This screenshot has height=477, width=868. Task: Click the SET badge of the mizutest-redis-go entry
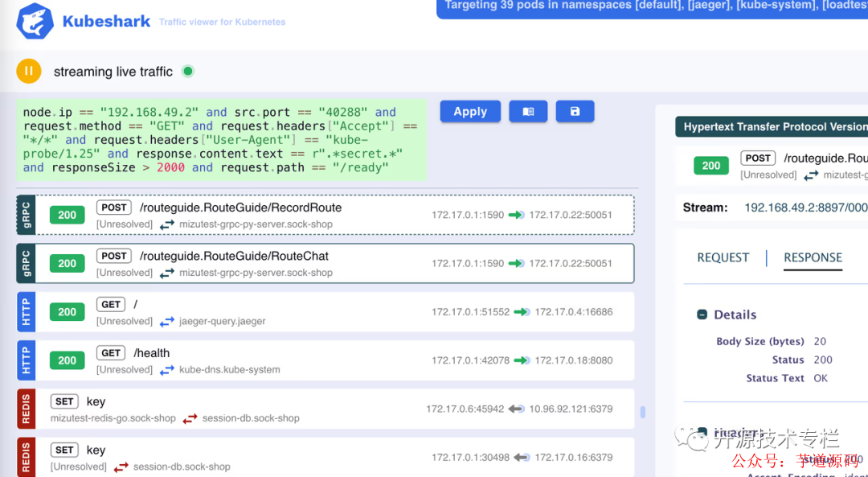64,401
